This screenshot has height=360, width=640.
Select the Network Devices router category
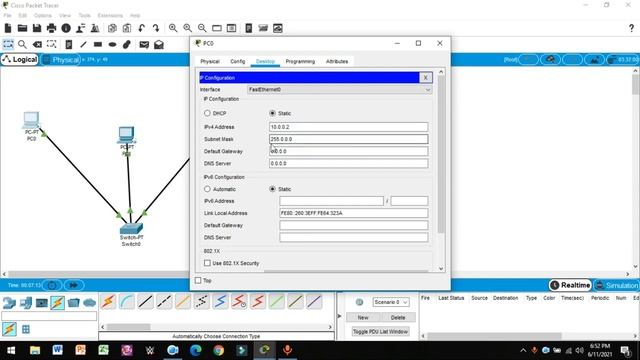tap(9, 303)
